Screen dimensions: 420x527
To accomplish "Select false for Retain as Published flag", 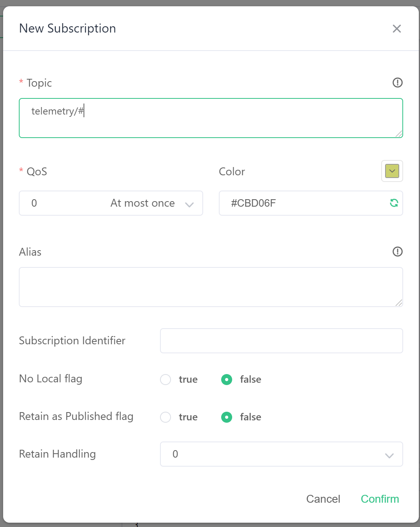I will point(227,417).
